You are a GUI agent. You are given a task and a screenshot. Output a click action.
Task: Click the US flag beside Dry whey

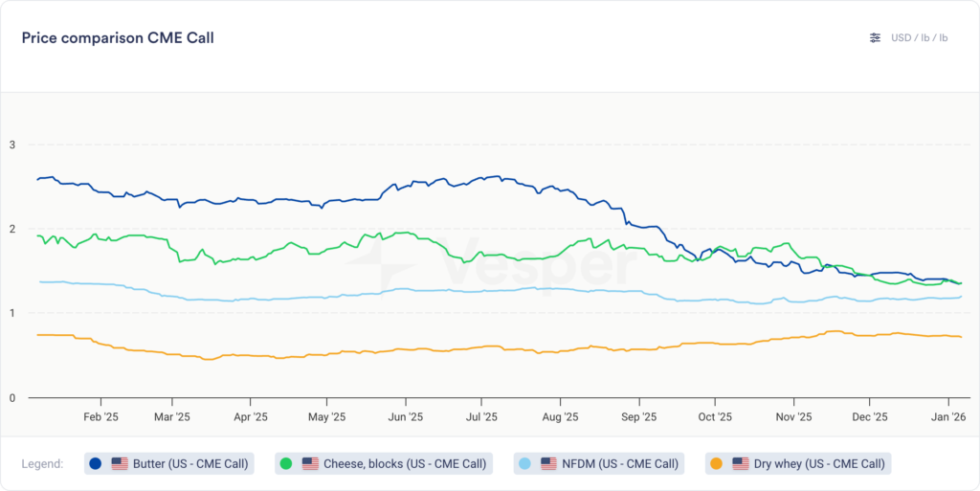(740, 464)
